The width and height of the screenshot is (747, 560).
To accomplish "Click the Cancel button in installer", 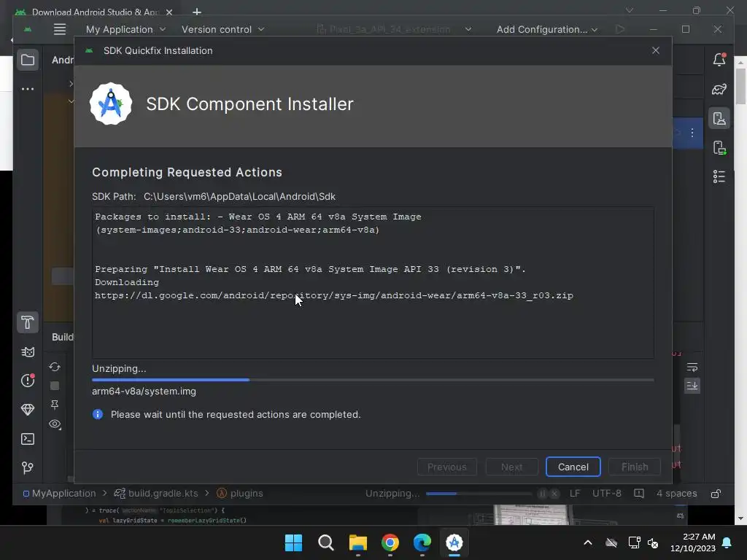I will point(573,467).
